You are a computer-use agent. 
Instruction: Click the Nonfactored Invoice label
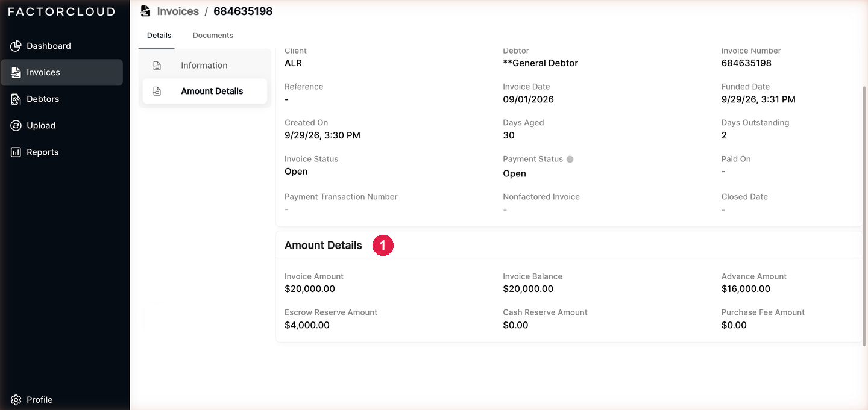(541, 197)
